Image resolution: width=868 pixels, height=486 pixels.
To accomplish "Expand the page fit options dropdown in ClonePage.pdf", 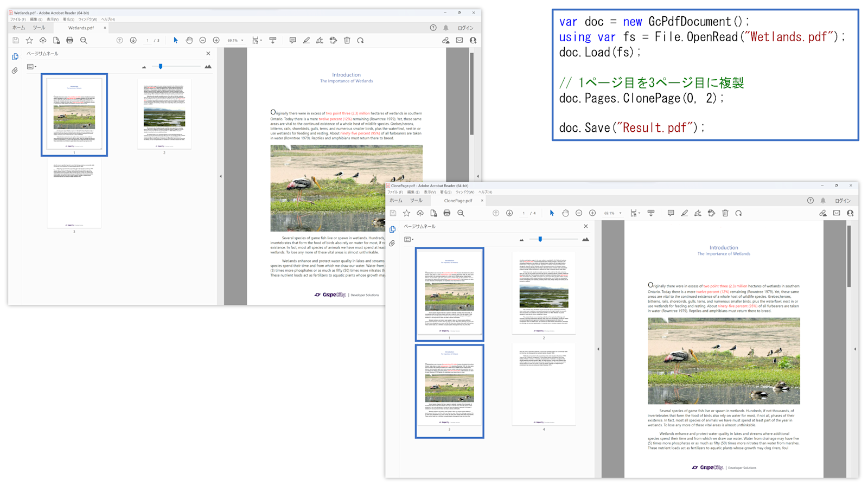I will (x=635, y=213).
